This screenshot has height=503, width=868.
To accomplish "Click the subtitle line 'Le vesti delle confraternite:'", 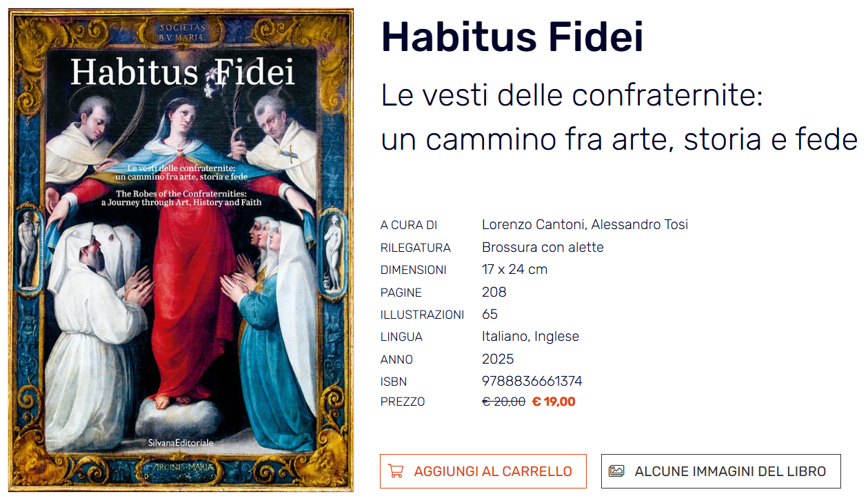I will (572, 97).
